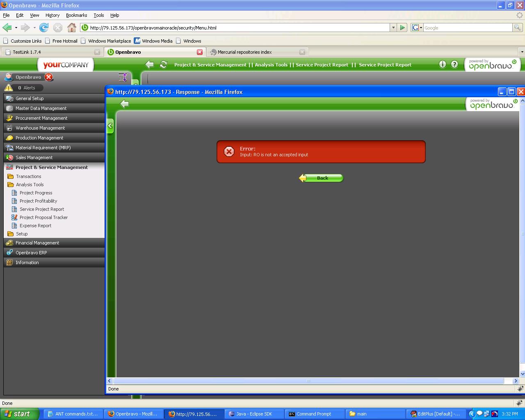Click the expand/collapse menu tree icon

[x=123, y=77]
